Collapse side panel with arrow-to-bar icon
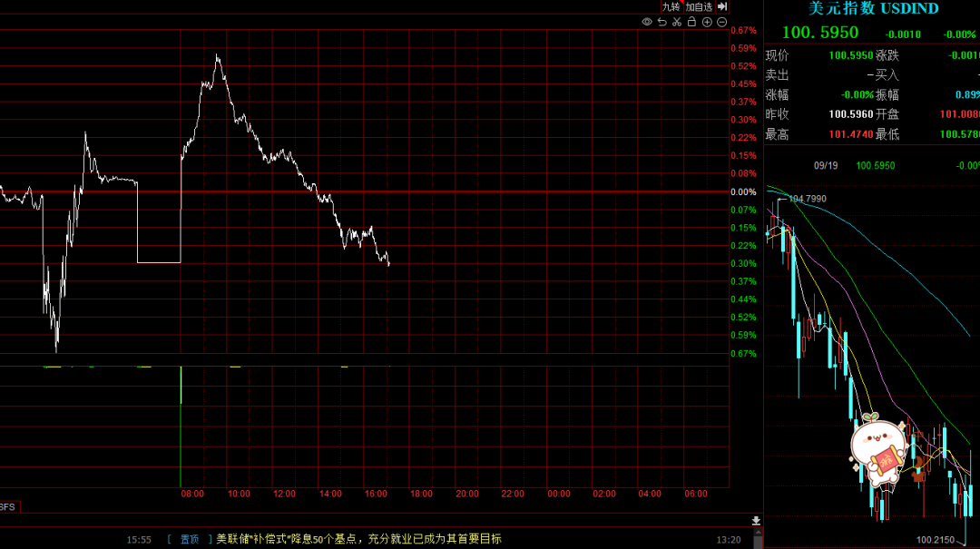This screenshot has width=980, height=549. (x=722, y=6)
